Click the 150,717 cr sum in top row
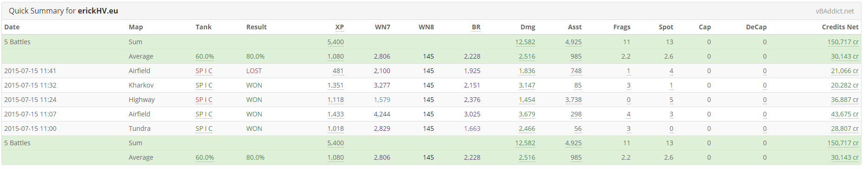 (x=843, y=42)
